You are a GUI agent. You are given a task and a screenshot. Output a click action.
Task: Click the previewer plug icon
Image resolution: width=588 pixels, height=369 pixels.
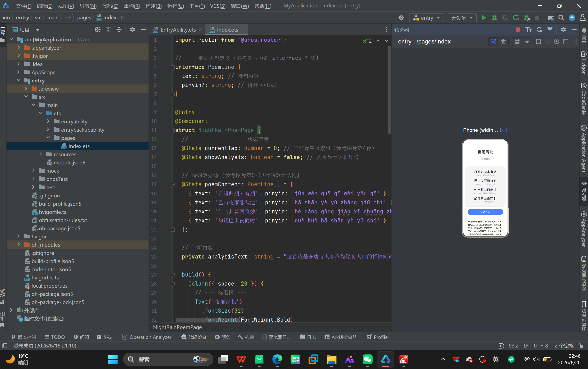[x=550, y=30]
